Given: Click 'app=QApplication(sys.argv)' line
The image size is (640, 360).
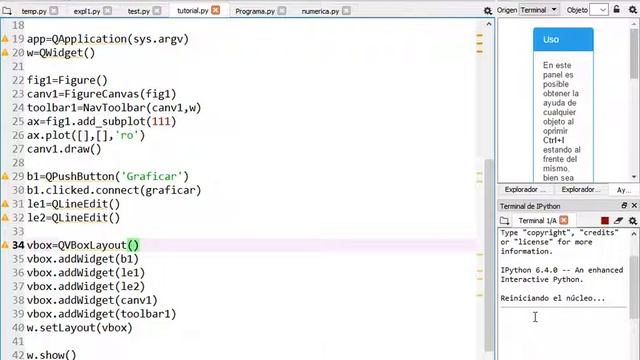Looking at the screenshot, I should [x=108, y=39].
